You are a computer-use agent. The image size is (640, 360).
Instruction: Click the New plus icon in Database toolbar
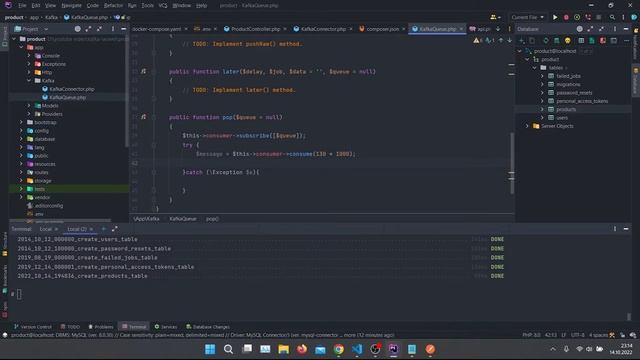[522, 40]
